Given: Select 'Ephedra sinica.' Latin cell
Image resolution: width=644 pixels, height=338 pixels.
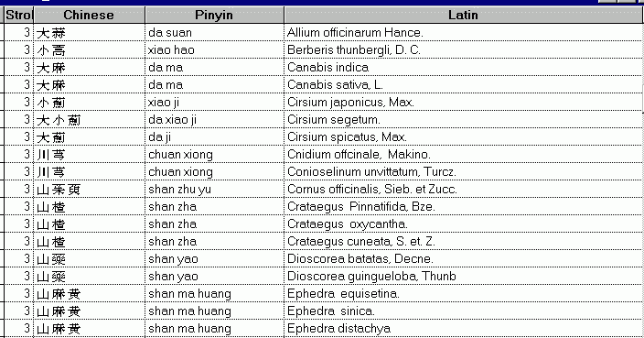Looking at the screenshot, I should 463,311.
